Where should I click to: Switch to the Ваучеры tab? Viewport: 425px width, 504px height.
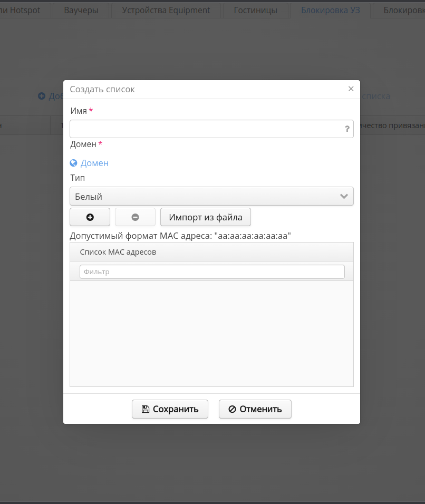[x=81, y=10]
